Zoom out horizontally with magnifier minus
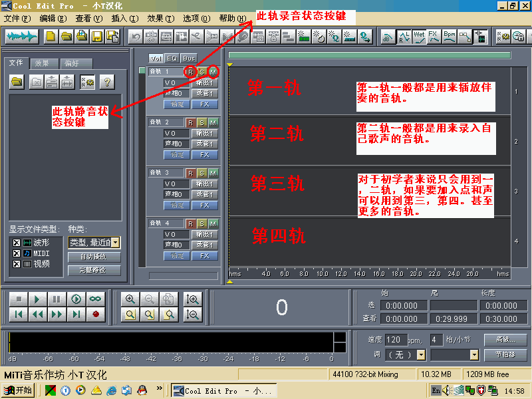This screenshot has height=399, width=532. (150, 299)
